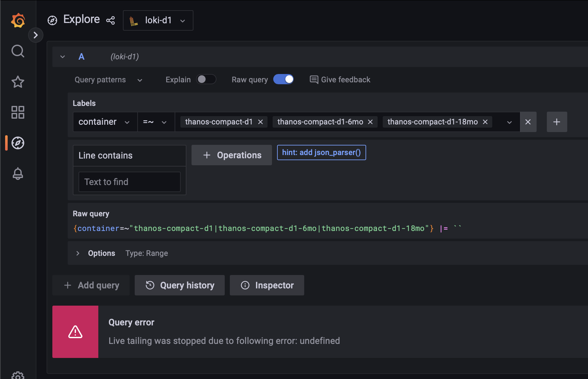Open Starred dashboards star icon
588x379 pixels.
tap(18, 82)
